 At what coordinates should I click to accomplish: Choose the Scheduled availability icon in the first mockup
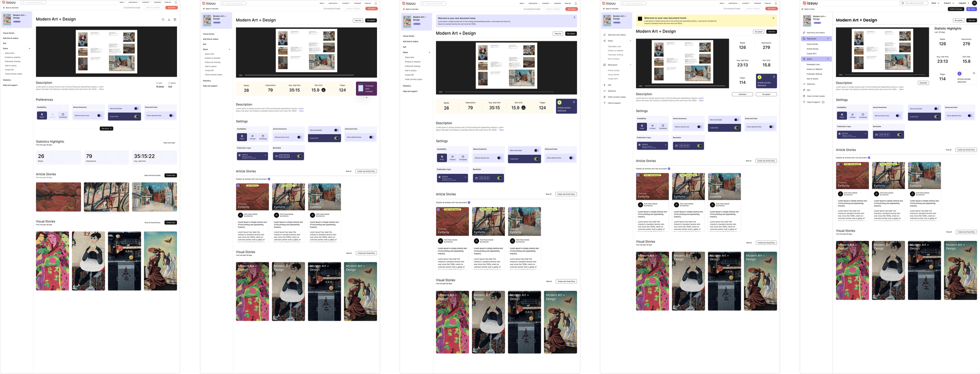pos(63,114)
